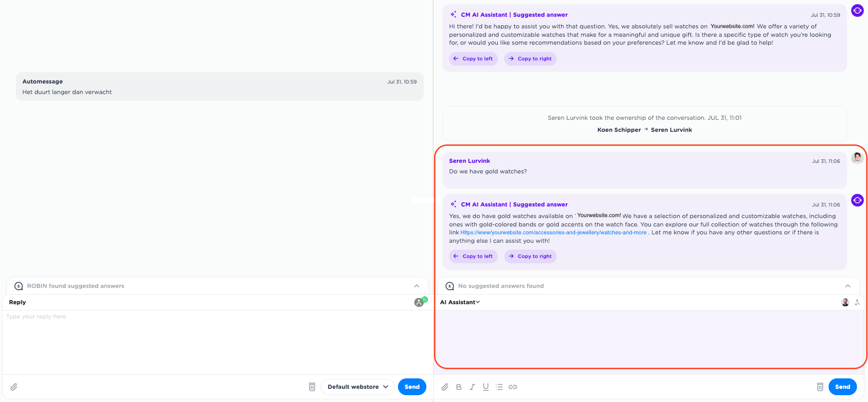
Task: Send the reply in the left panel
Action: pyautogui.click(x=412, y=387)
